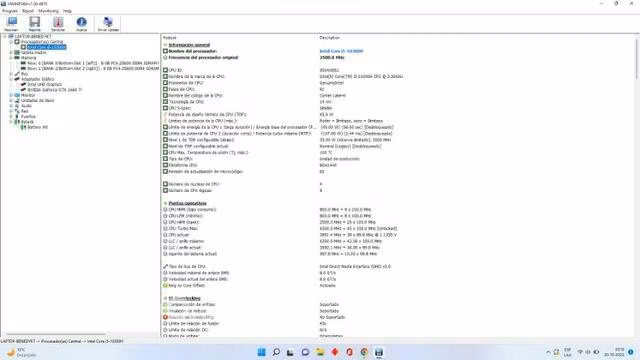This screenshot has height=360, width=640.
Task: Expand the Monitor branch
Action: (x=11, y=95)
